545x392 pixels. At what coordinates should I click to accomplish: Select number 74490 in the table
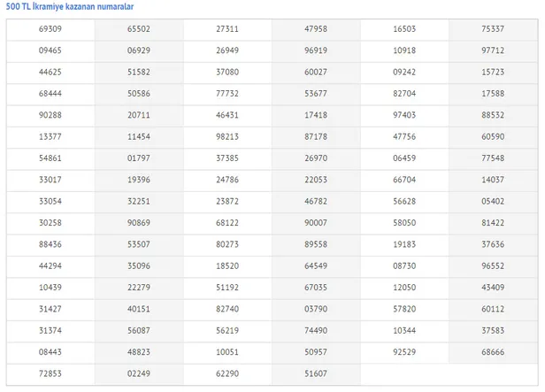tap(316, 331)
